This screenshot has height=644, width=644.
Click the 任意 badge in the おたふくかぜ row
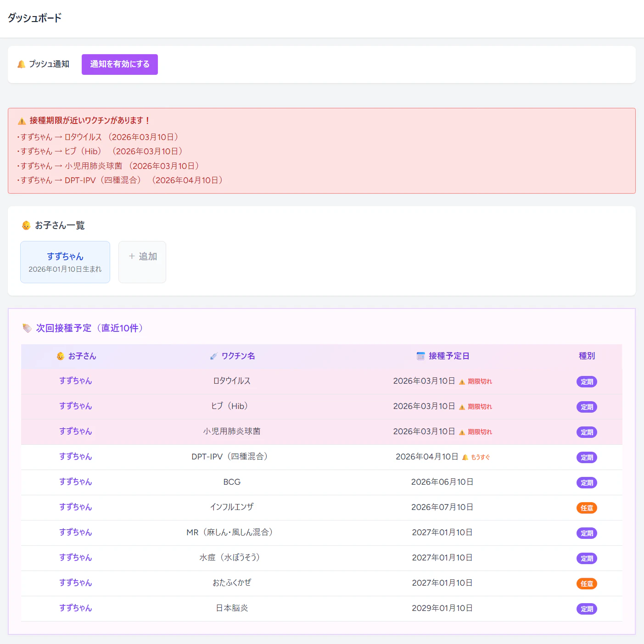[587, 584]
